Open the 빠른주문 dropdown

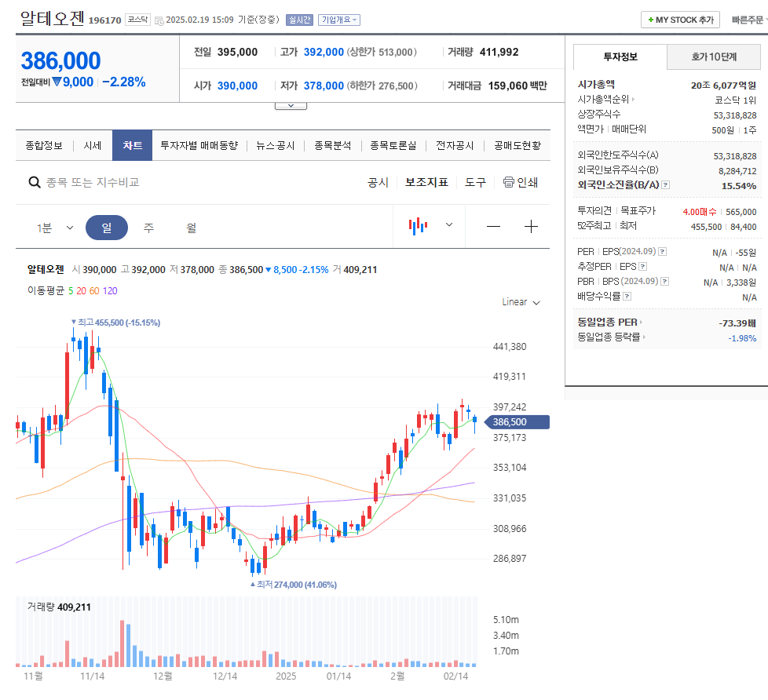coord(749,20)
